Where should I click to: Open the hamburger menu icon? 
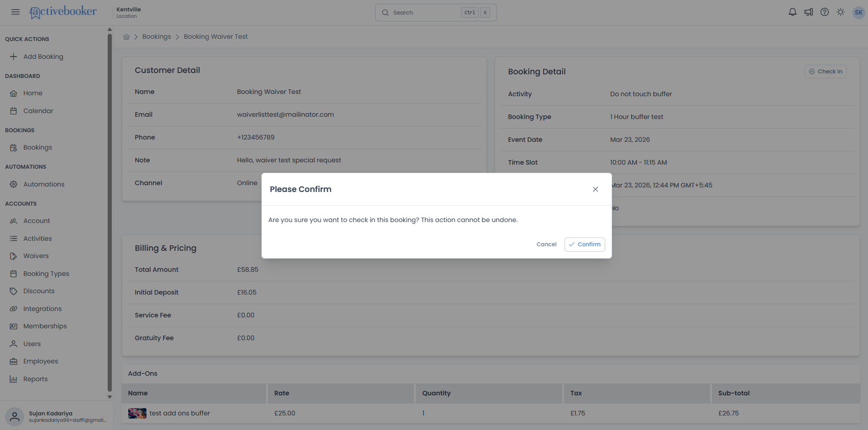pyautogui.click(x=16, y=12)
